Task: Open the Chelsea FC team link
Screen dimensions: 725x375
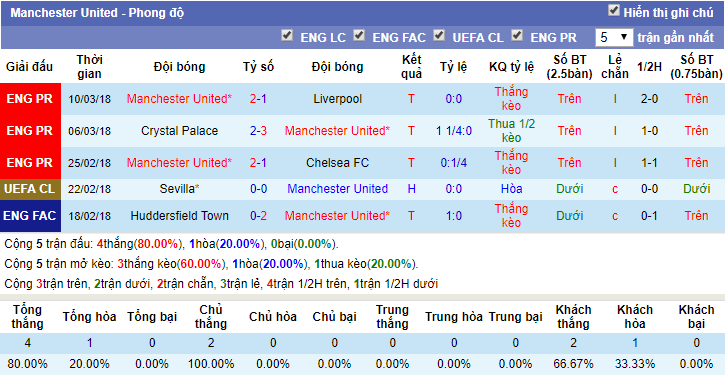Action: [338, 163]
